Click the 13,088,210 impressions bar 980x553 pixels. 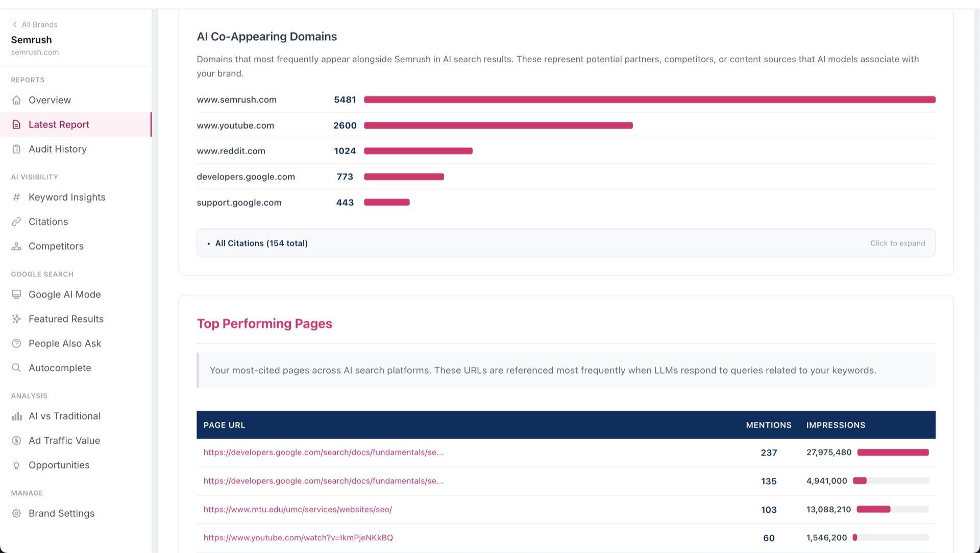tap(893, 509)
